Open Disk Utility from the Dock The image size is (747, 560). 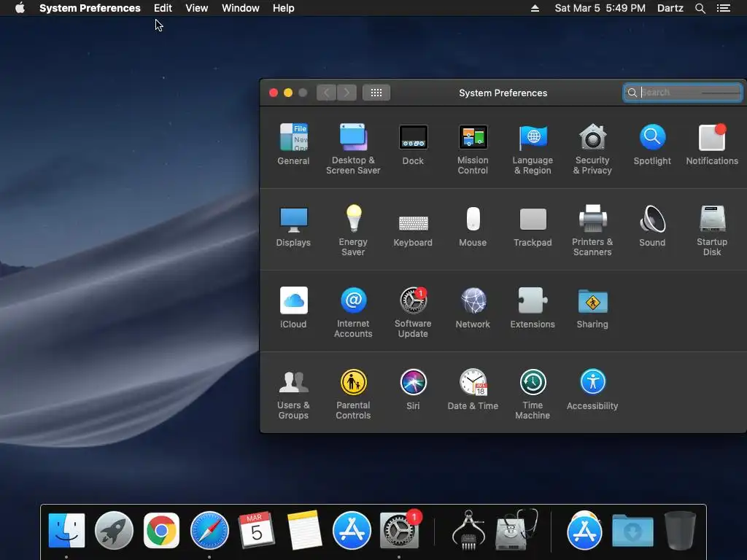[x=516, y=529]
